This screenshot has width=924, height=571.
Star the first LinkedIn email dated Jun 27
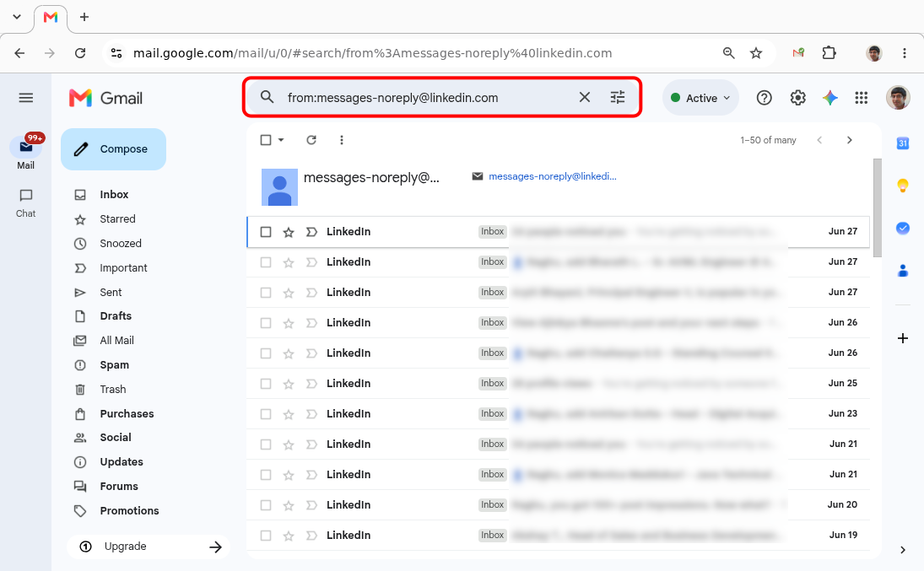pyautogui.click(x=288, y=232)
